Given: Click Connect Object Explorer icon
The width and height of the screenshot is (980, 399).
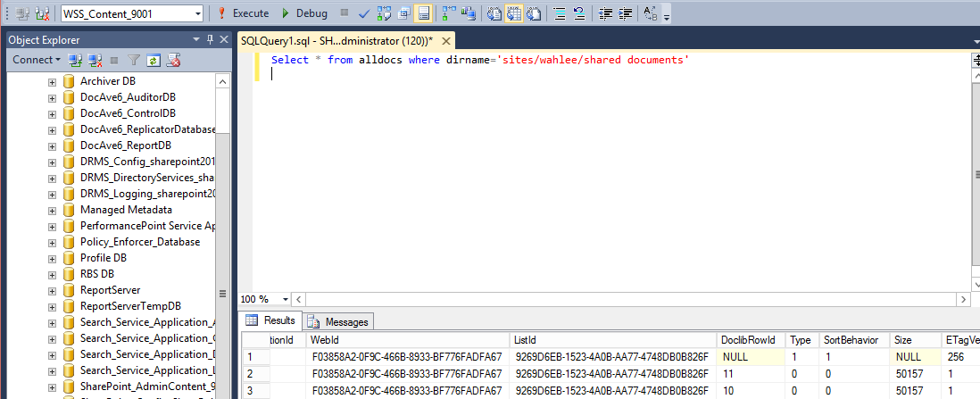Looking at the screenshot, I should [76, 60].
